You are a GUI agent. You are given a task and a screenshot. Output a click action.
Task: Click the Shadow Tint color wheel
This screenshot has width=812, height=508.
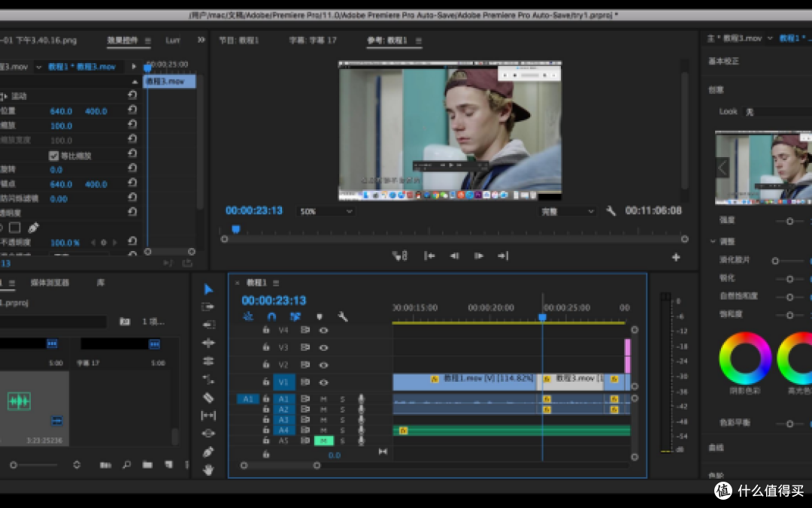pyautogui.click(x=745, y=358)
